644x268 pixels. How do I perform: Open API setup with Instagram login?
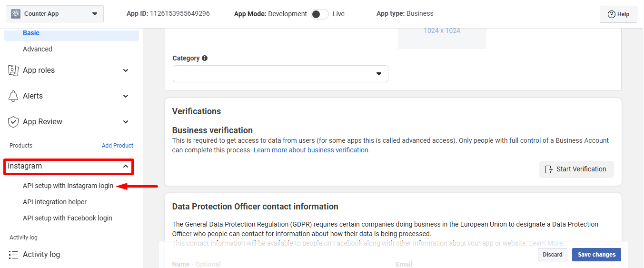68,186
